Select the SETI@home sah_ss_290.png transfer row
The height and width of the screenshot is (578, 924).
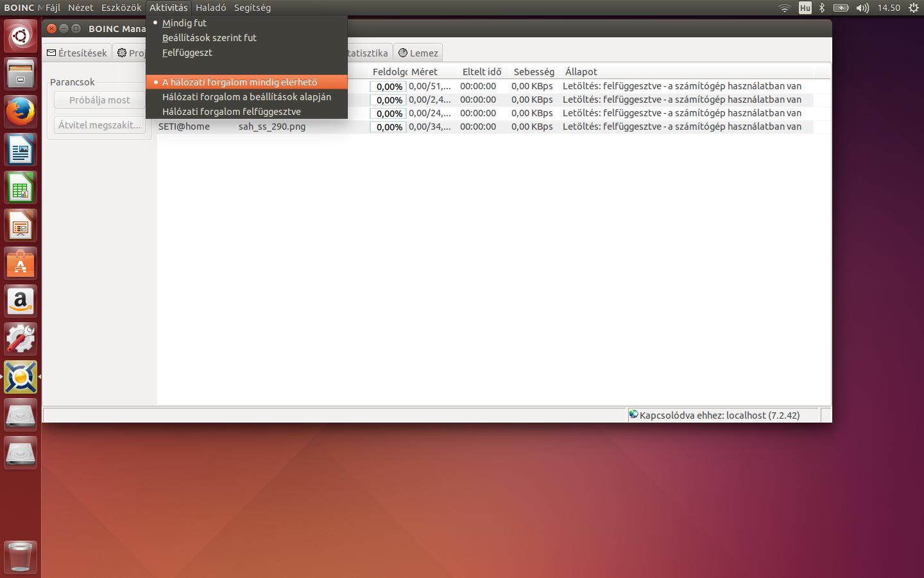pos(485,127)
